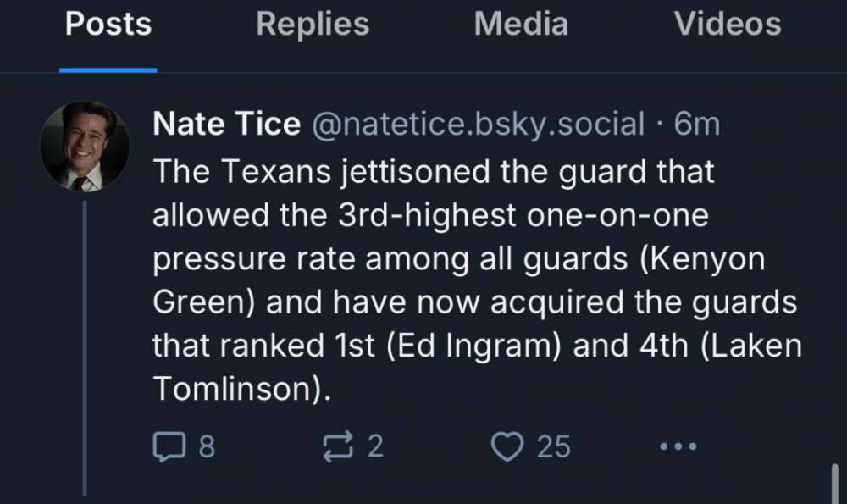Click the like count number 25
This screenshot has height=504, width=847.
coord(554,446)
